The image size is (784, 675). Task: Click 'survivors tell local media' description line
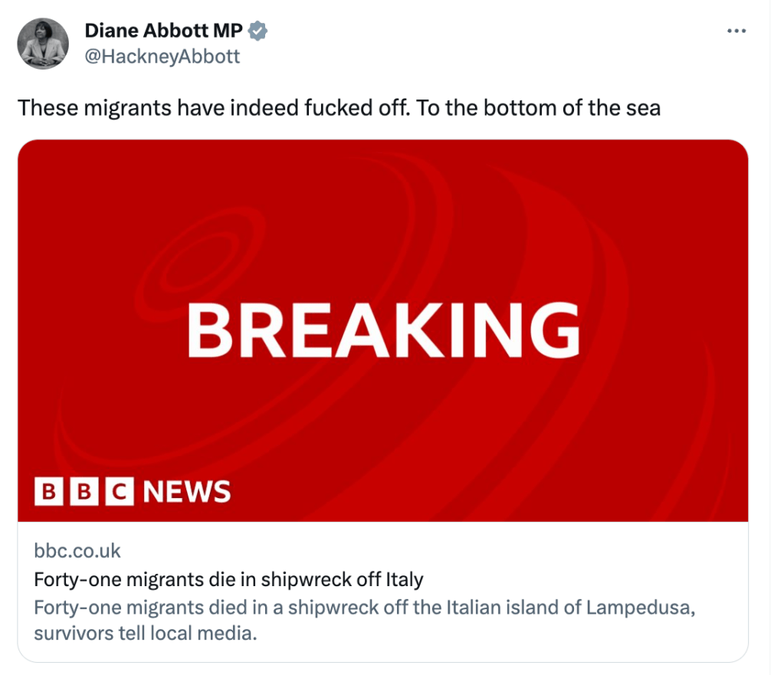pos(146,634)
